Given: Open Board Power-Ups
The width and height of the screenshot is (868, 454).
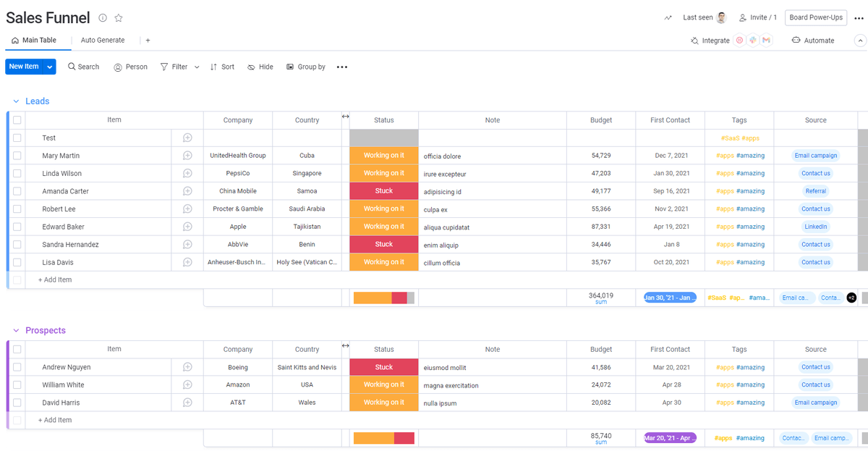Looking at the screenshot, I should [815, 17].
